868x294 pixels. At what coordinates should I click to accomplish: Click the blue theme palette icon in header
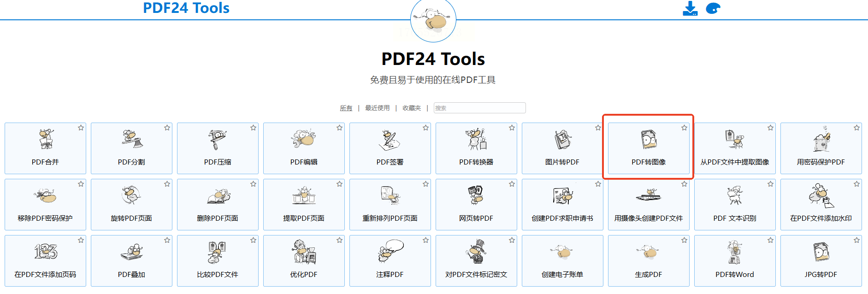point(713,8)
